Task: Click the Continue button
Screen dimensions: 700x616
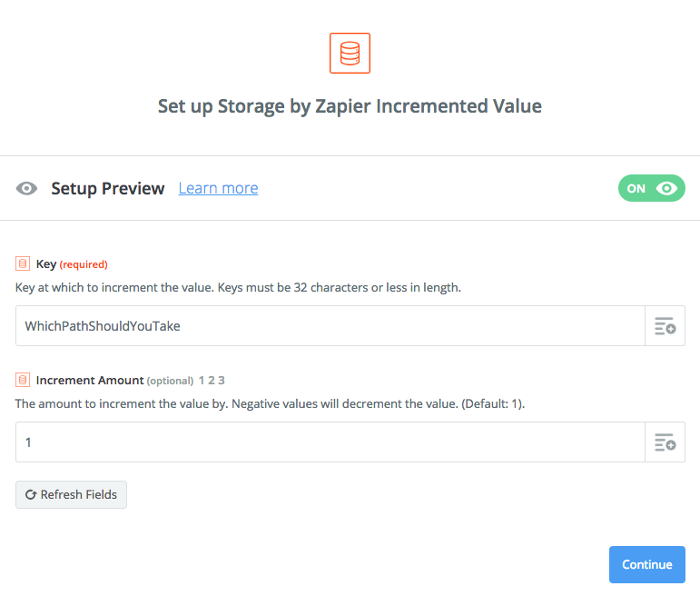Action: point(646,564)
